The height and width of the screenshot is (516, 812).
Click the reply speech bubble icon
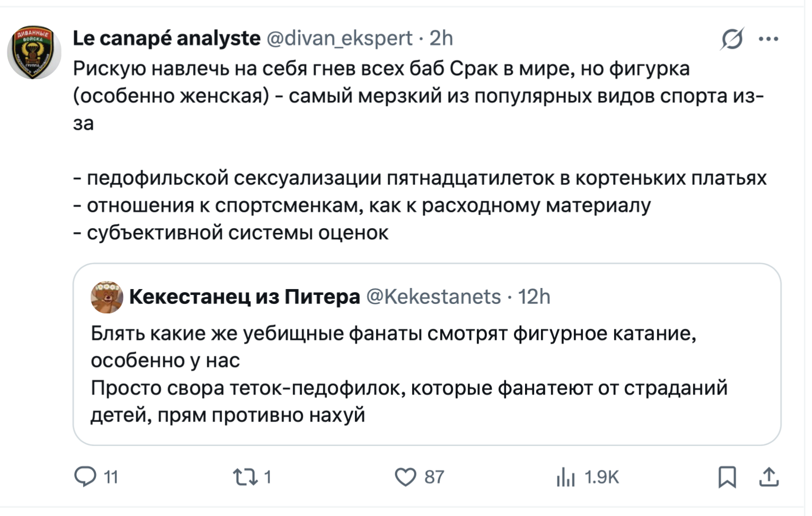pos(85,476)
